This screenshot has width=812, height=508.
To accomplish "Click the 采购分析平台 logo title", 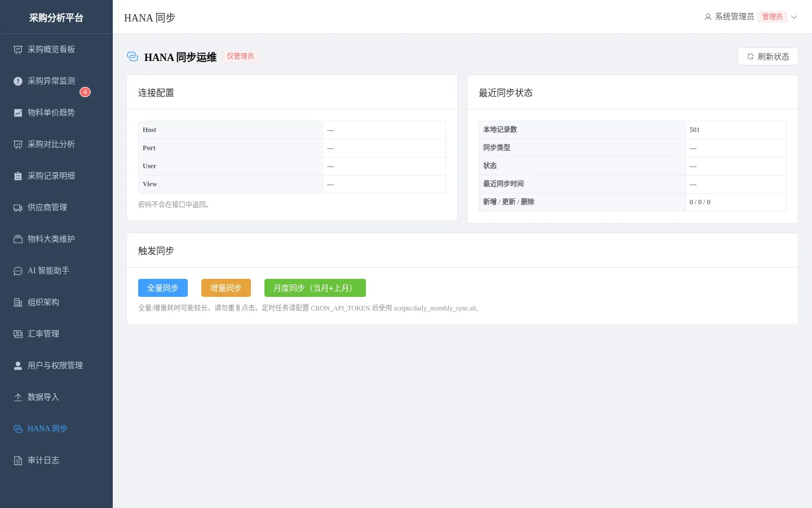I will tap(56, 17).
